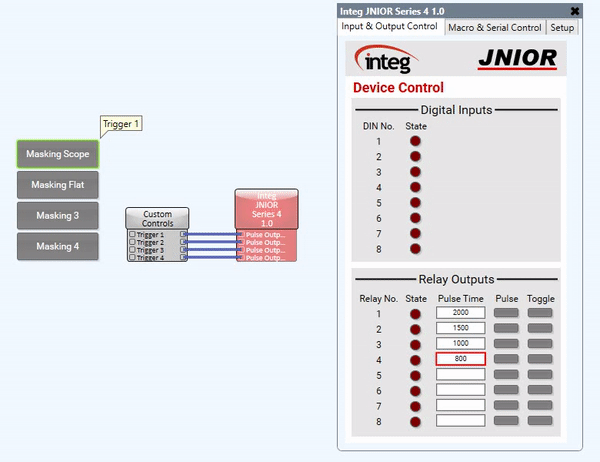Pulse relay 4
Screen dimensions: 600x462
tap(506, 359)
